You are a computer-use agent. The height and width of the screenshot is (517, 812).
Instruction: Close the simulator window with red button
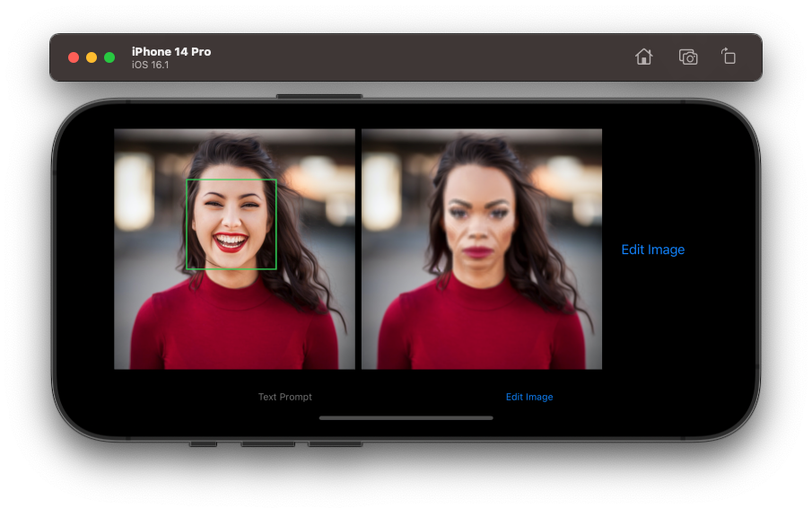[x=74, y=57]
